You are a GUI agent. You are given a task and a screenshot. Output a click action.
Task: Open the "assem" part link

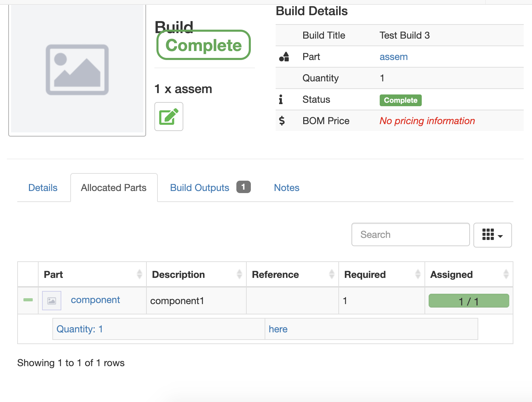tap(393, 57)
